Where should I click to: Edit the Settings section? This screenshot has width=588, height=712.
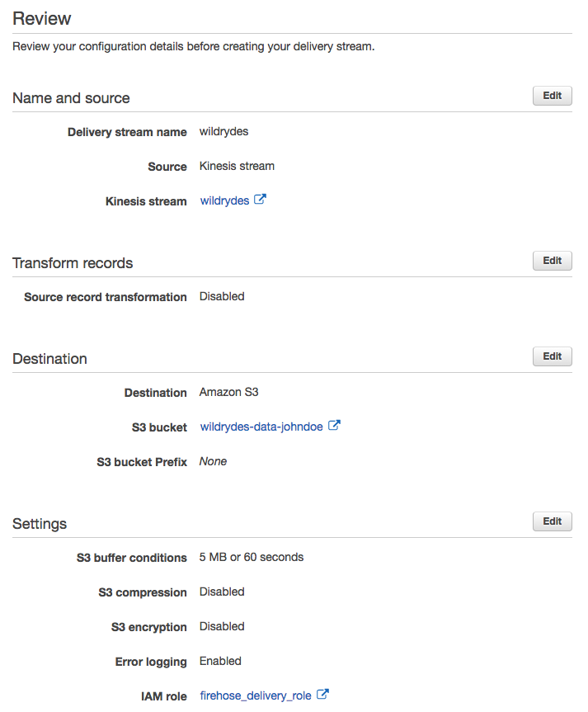pos(553,521)
